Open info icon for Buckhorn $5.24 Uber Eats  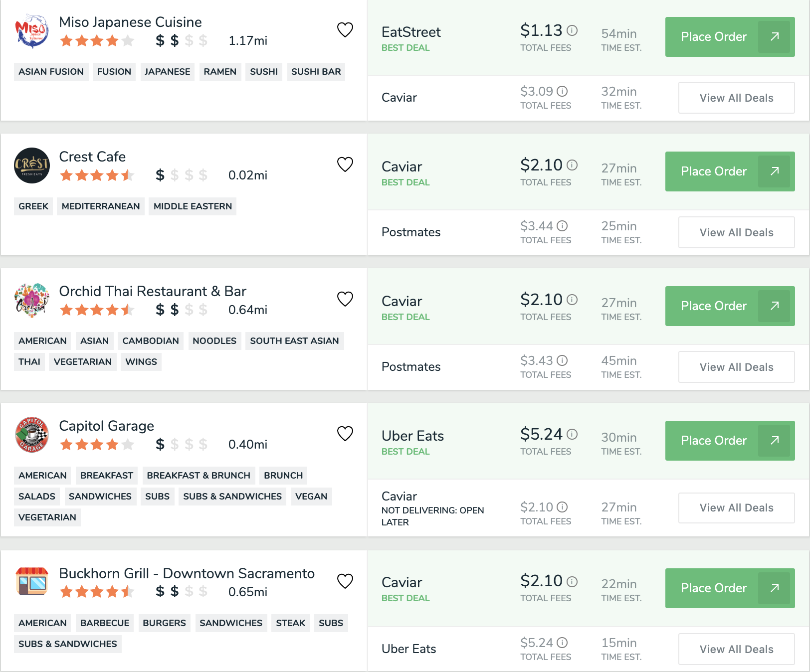[562, 643]
